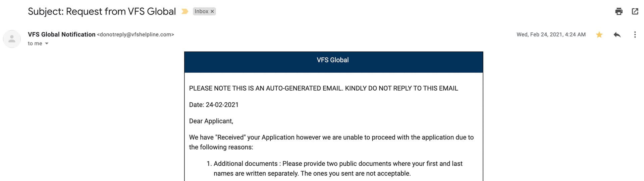Screen dimensions: 644x181
Task: Click the Dear Applicant greeting text
Action: click(211, 121)
